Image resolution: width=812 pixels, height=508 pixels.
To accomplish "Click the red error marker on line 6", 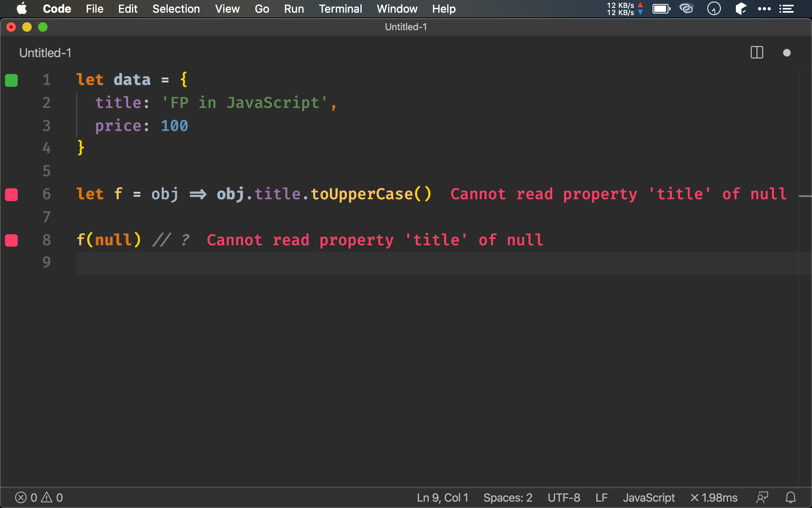I will pos(11,194).
